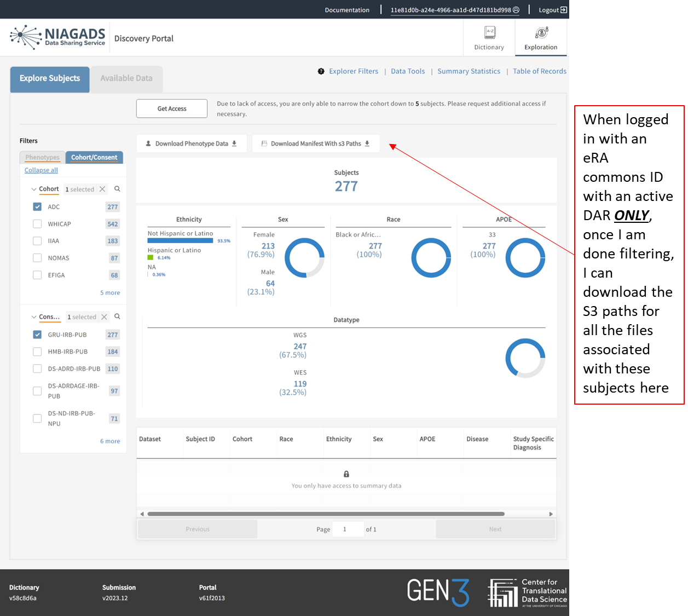Collapse the Consent filter section chevron
This screenshot has height=616, width=688.
tap(34, 317)
